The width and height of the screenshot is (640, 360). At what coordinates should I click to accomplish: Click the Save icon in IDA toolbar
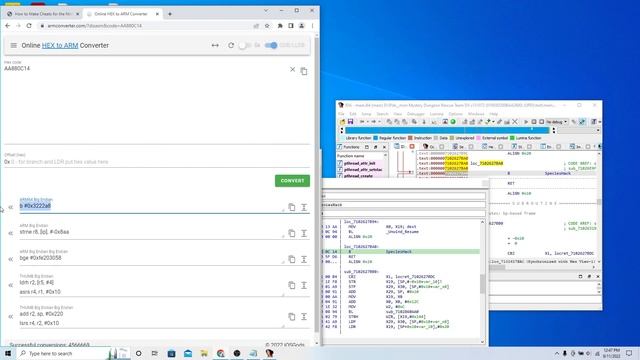(350, 122)
